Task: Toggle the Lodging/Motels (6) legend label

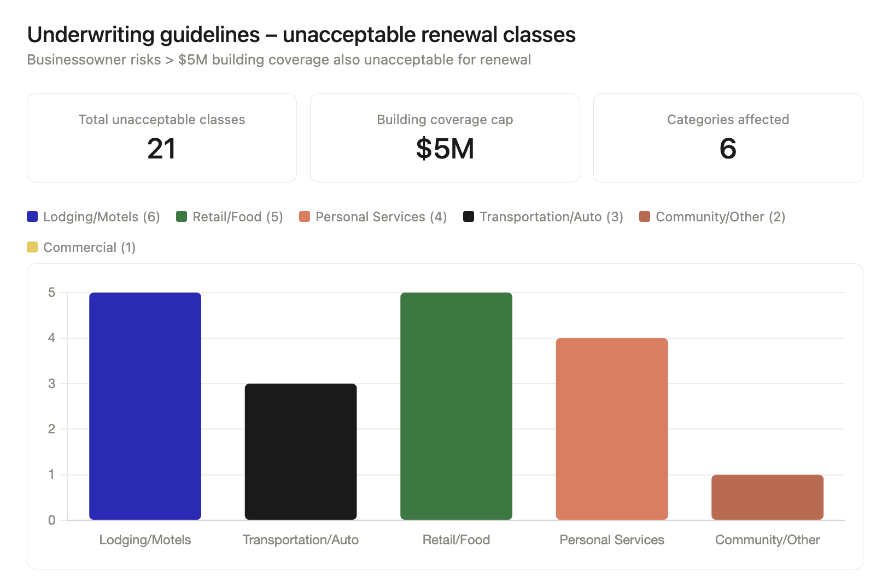Action: 102,217
